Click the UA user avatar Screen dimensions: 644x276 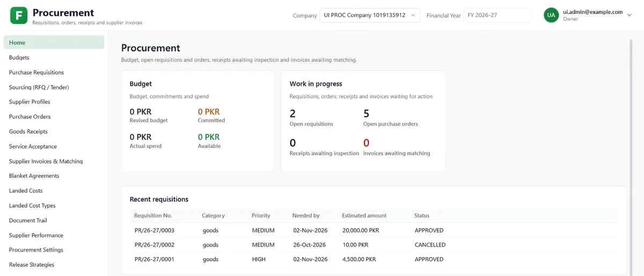pyautogui.click(x=551, y=15)
